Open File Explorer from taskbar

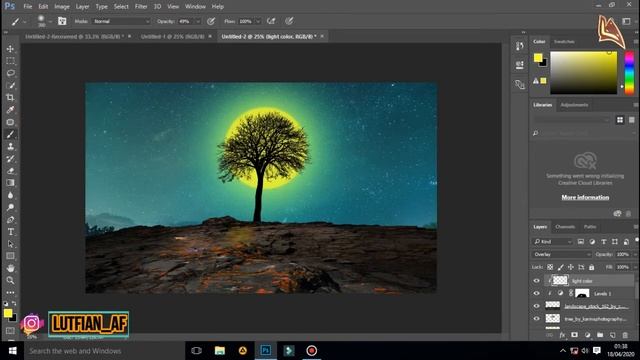click(x=220, y=351)
